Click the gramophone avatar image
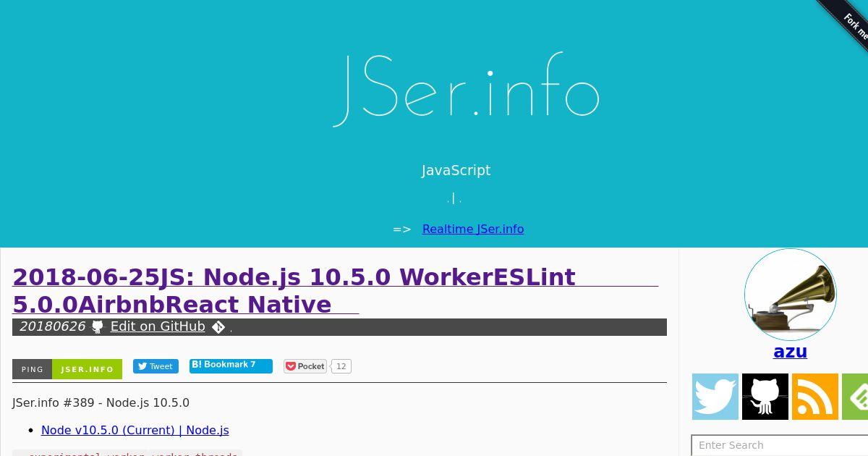 pos(791,295)
